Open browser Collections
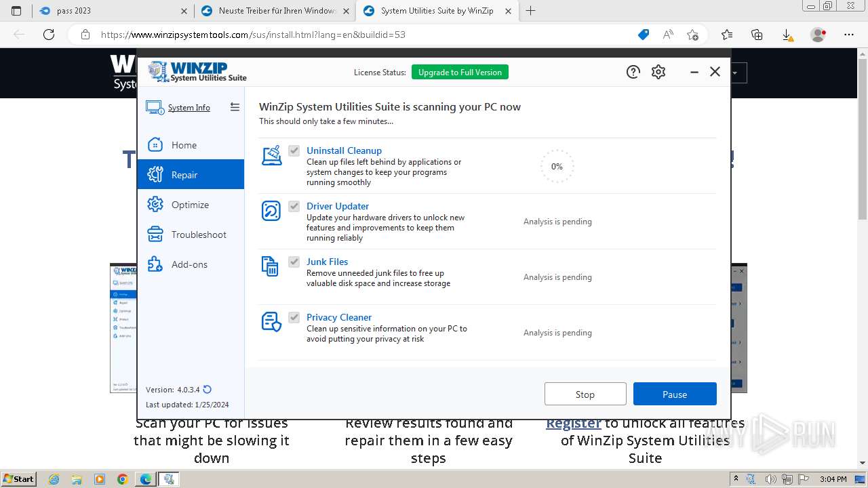Viewport: 868px width, 488px height. (x=757, y=35)
